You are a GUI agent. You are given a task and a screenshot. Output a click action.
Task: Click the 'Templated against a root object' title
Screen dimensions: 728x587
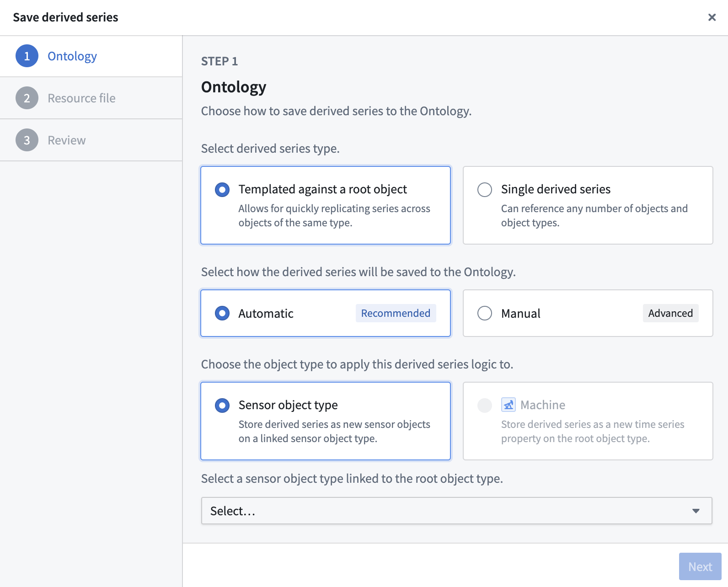(x=322, y=189)
